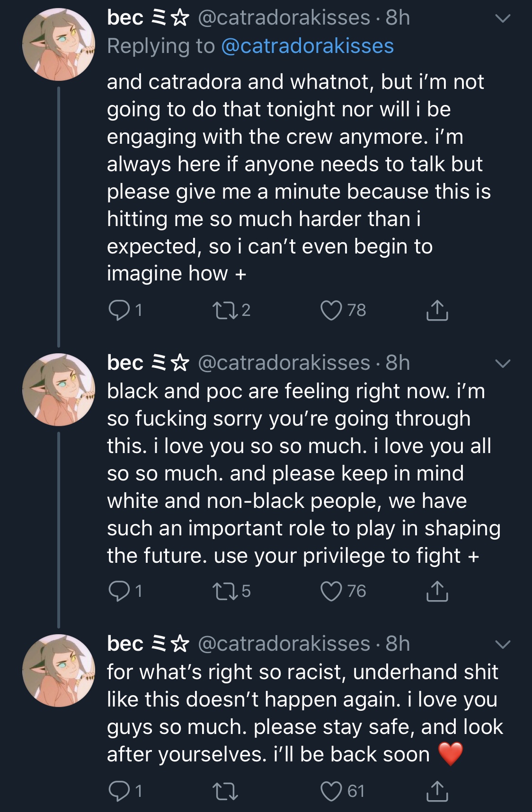Image resolution: width=532 pixels, height=812 pixels.
Task: Open the first tweet's options chevron
Action: click(503, 18)
